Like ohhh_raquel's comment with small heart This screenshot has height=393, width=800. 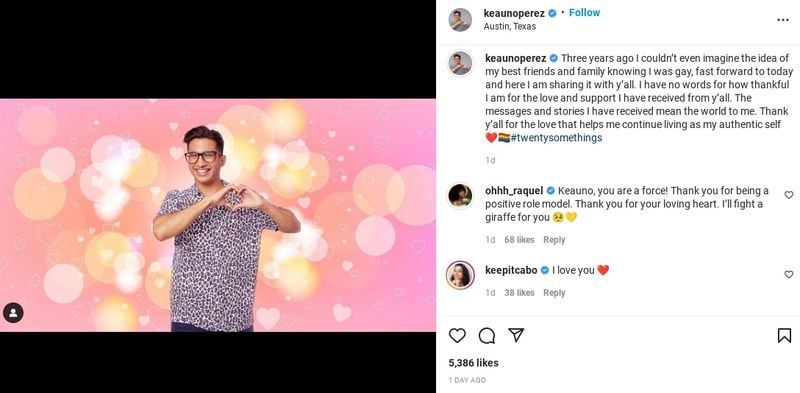click(x=789, y=195)
